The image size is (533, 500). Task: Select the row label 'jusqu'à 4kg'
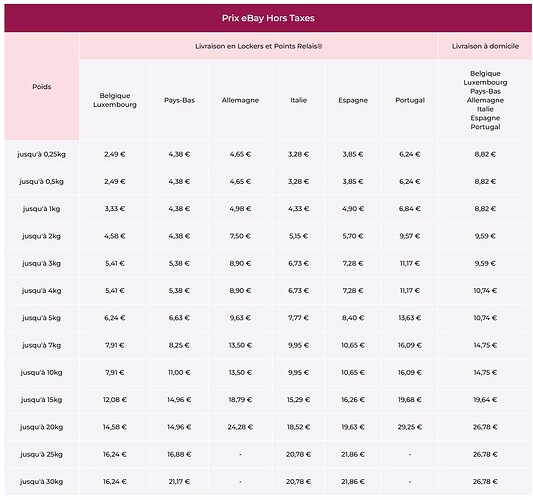(41, 291)
